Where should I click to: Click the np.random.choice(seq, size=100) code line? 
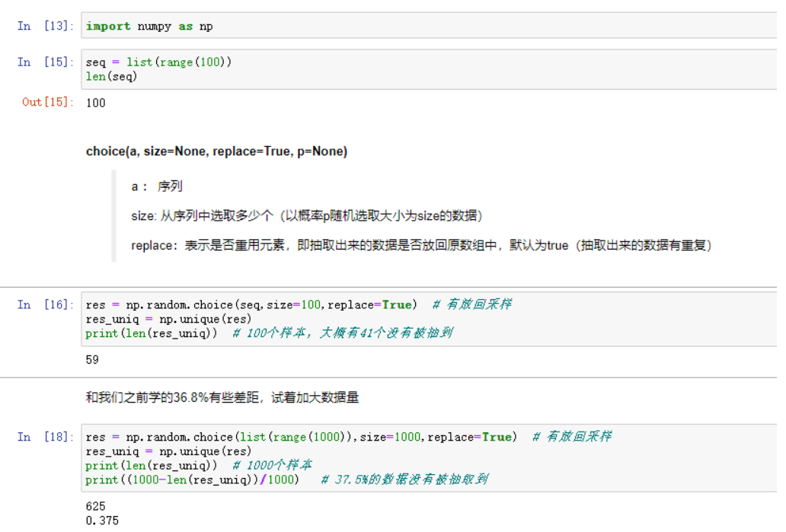point(251,304)
